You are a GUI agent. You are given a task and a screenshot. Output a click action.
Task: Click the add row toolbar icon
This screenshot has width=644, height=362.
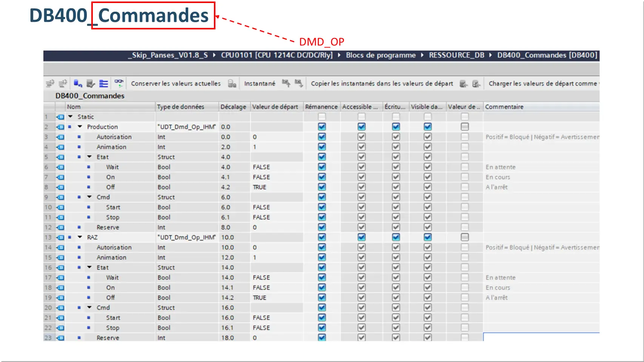pos(63,83)
